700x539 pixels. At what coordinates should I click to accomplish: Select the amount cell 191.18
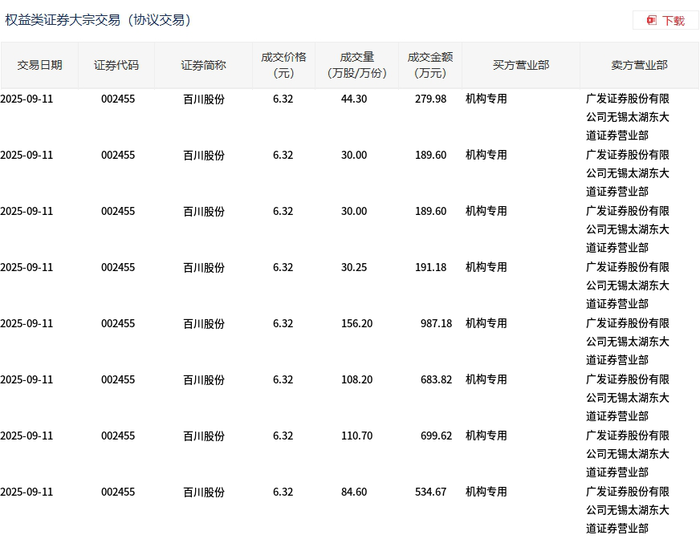click(x=430, y=267)
